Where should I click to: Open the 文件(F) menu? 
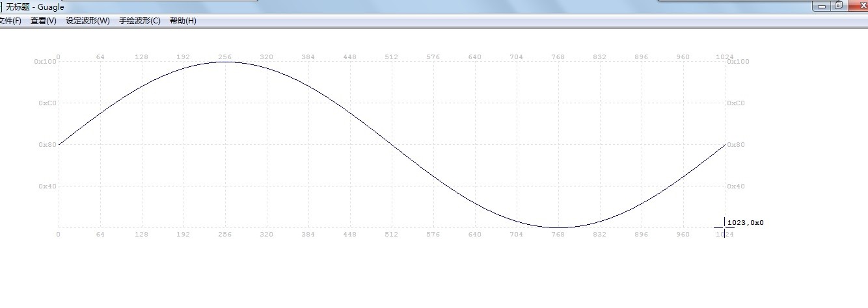click(x=10, y=21)
